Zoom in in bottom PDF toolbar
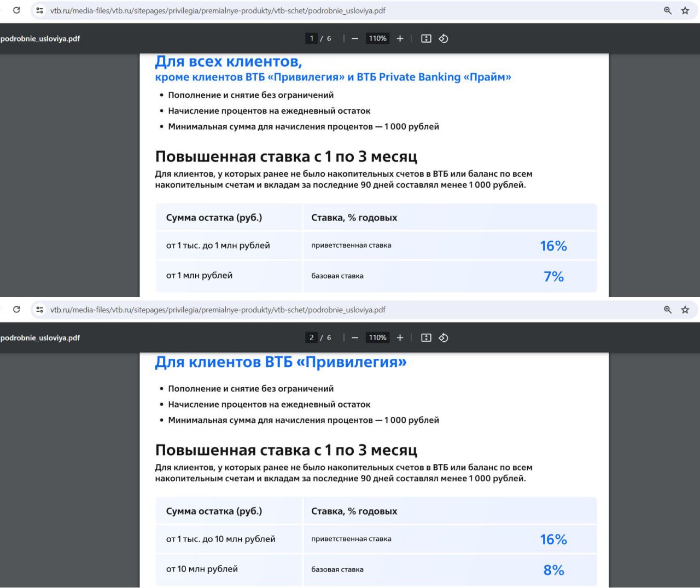 (x=400, y=337)
